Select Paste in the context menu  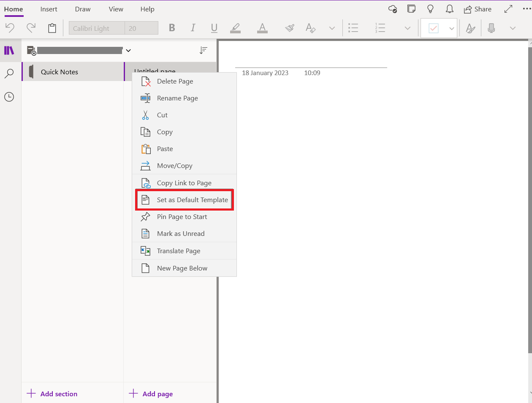point(184,149)
